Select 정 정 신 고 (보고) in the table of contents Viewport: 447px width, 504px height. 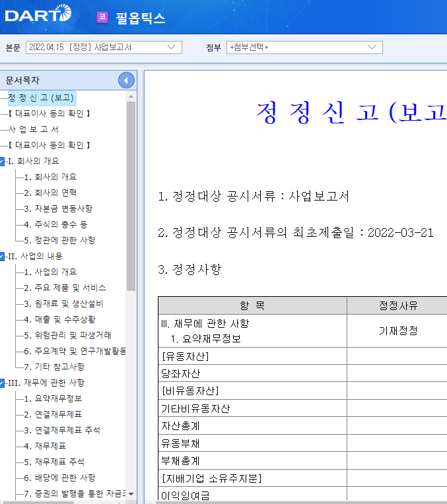point(42,98)
